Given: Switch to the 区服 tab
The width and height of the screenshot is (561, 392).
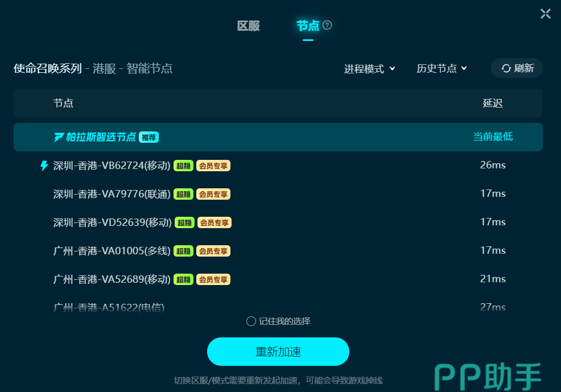Looking at the screenshot, I should click(248, 26).
